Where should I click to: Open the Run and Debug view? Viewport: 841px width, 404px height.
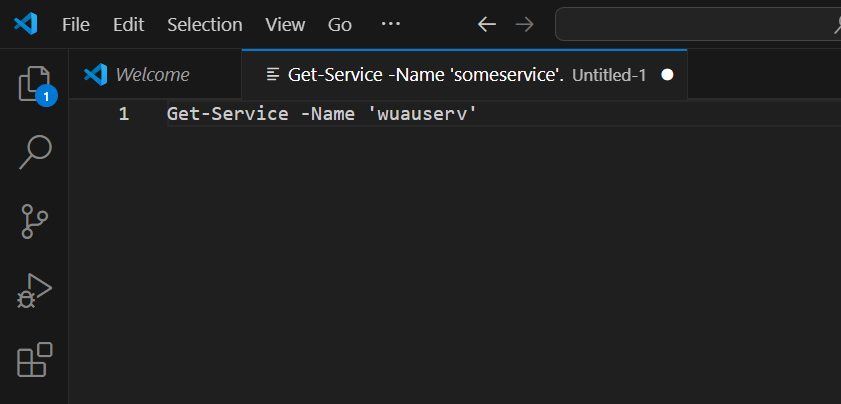(x=35, y=290)
